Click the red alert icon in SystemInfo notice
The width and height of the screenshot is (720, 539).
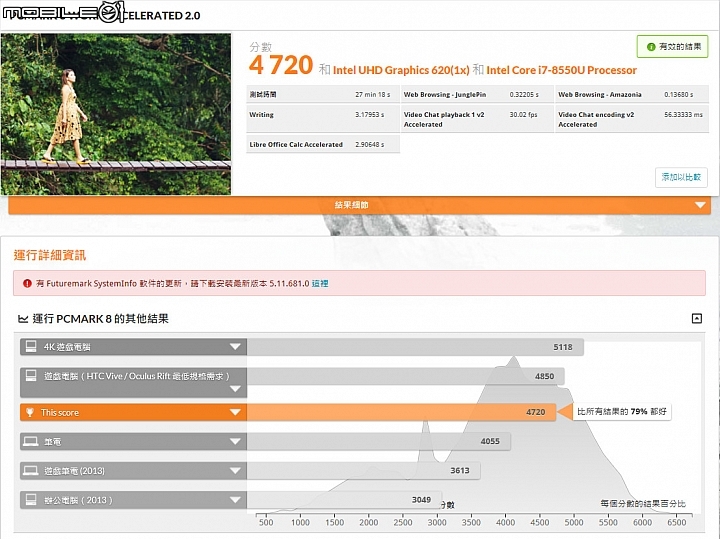(x=28, y=283)
